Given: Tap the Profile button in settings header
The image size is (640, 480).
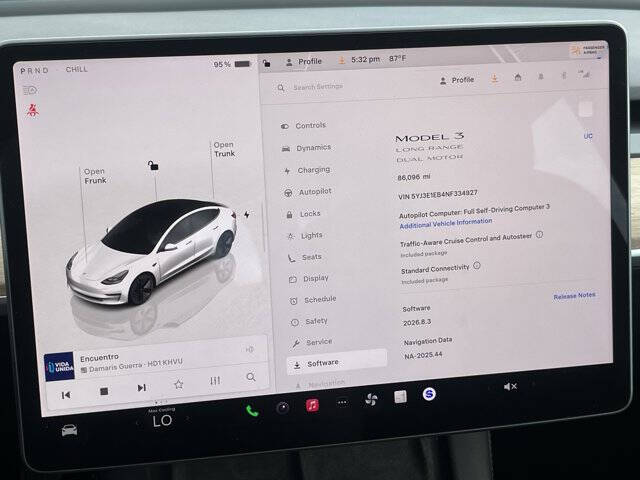Looking at the screenshot, I should coord(457,80).
